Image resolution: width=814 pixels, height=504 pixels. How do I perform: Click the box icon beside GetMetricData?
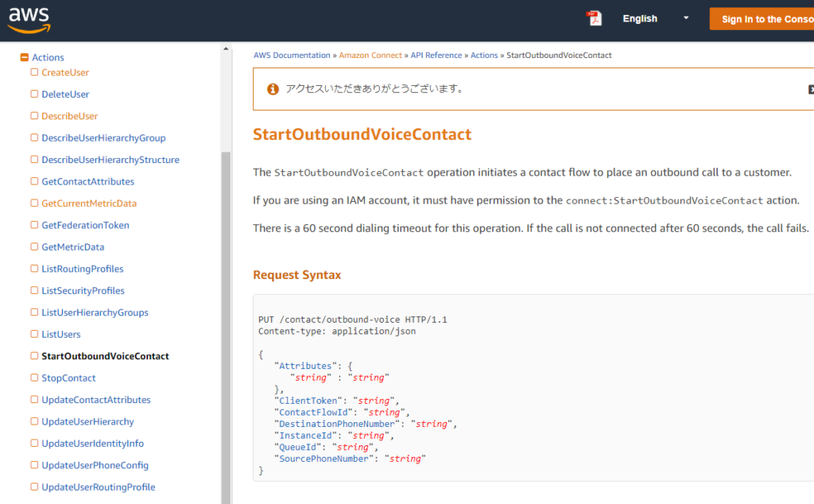[x=34, y=246]
